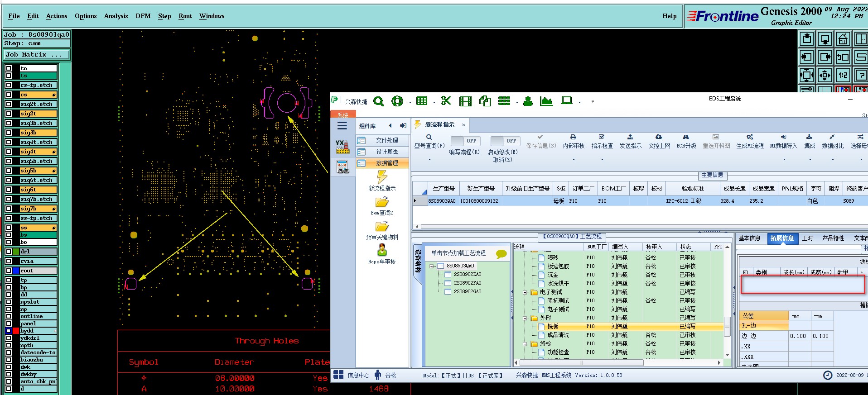Check the box for layer sig3b.etch

9,123
